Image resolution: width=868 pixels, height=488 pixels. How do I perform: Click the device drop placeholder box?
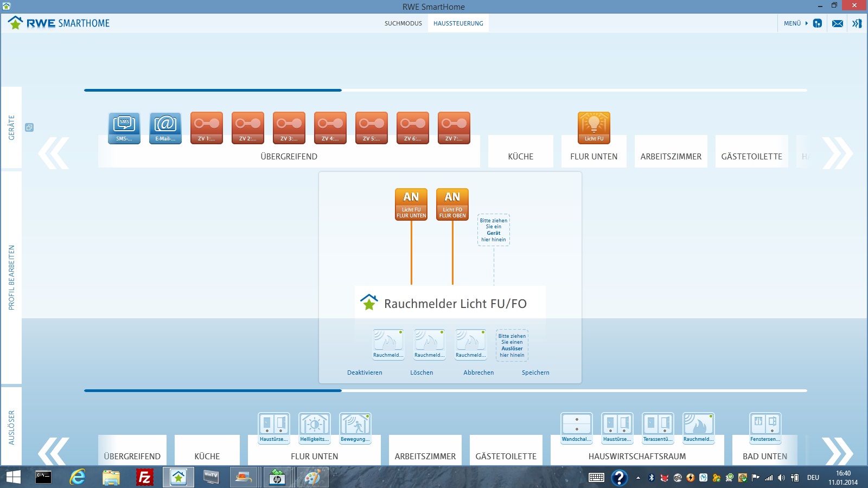[x=494, y=230]
